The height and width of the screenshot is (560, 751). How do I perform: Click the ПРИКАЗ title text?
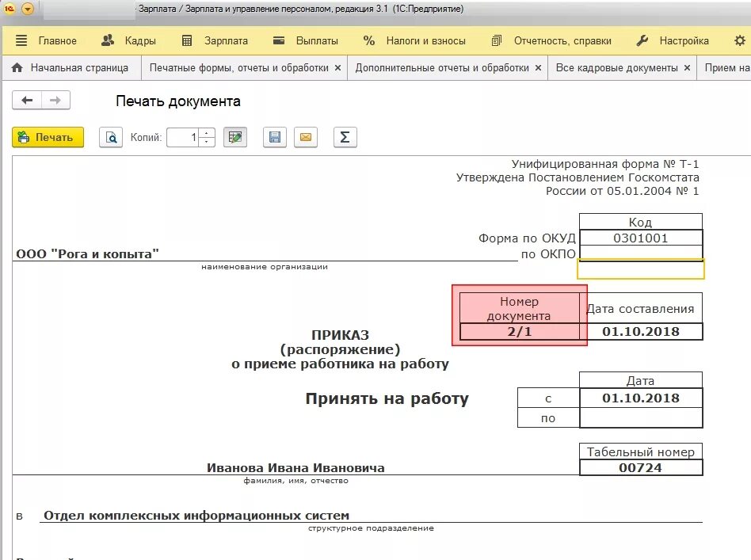tap(340, 335)
